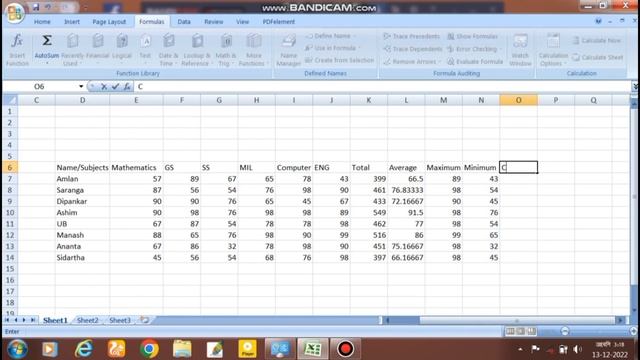Open Lookup & Reference functions

click(197, 50)
